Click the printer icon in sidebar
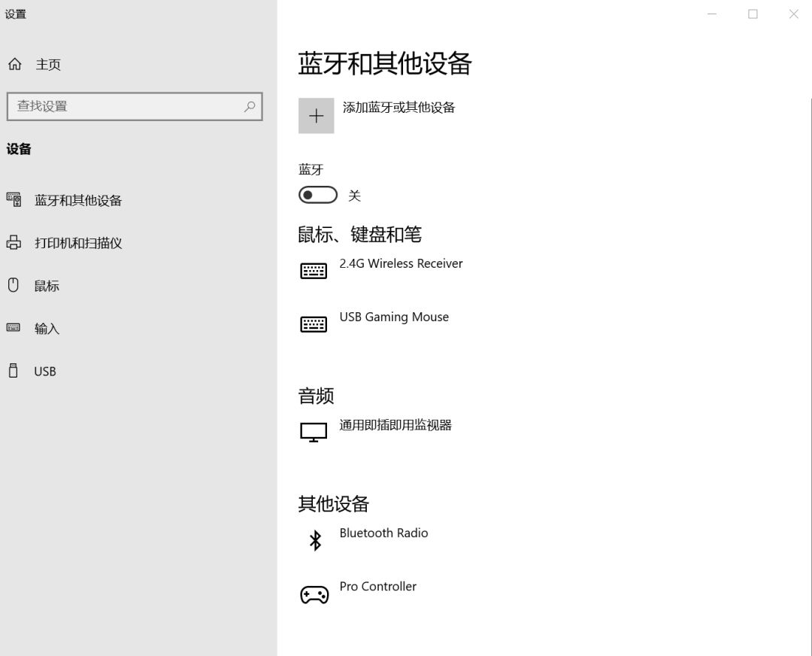This screenshot has height=656, width=812. pos(14,242)
